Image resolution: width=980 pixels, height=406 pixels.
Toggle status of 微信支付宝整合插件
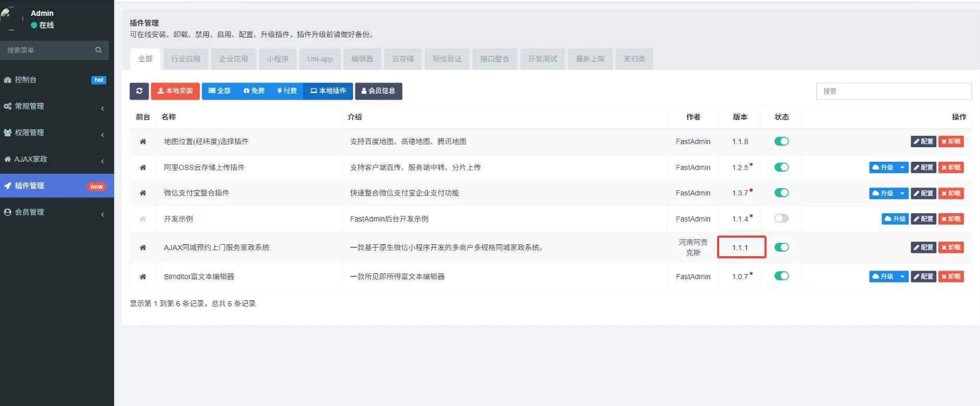click(781, 193)
